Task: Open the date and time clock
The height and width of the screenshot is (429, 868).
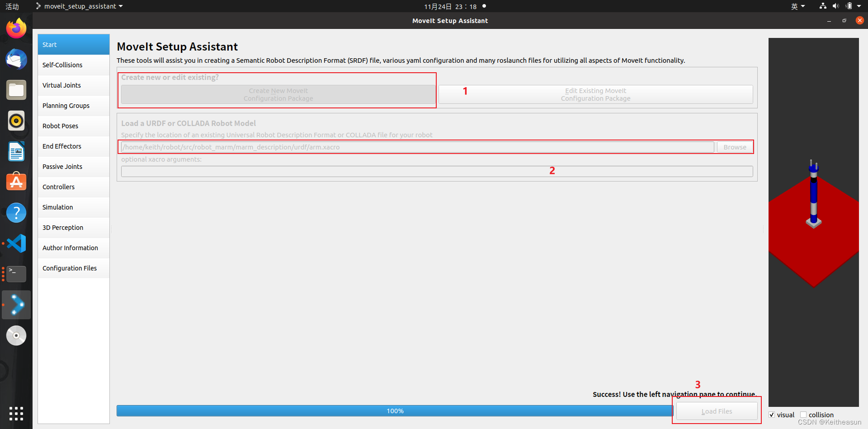Action: 450,6
